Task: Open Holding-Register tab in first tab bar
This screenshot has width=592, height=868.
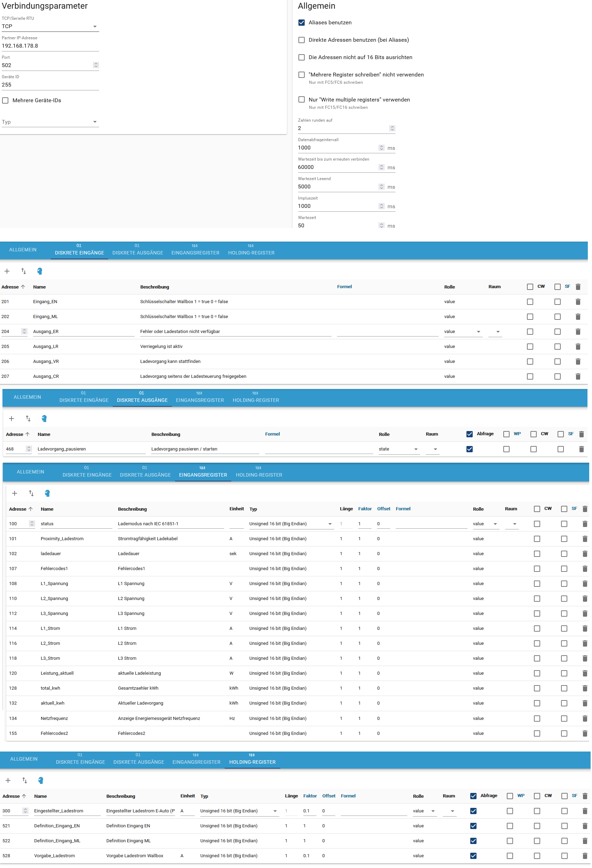Action: click(x=251, y=250)
